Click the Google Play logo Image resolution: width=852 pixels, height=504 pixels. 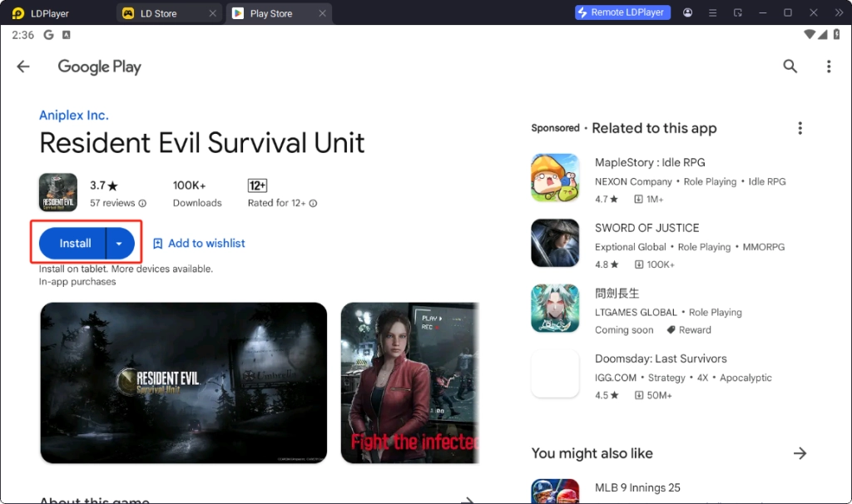(99, 67)
